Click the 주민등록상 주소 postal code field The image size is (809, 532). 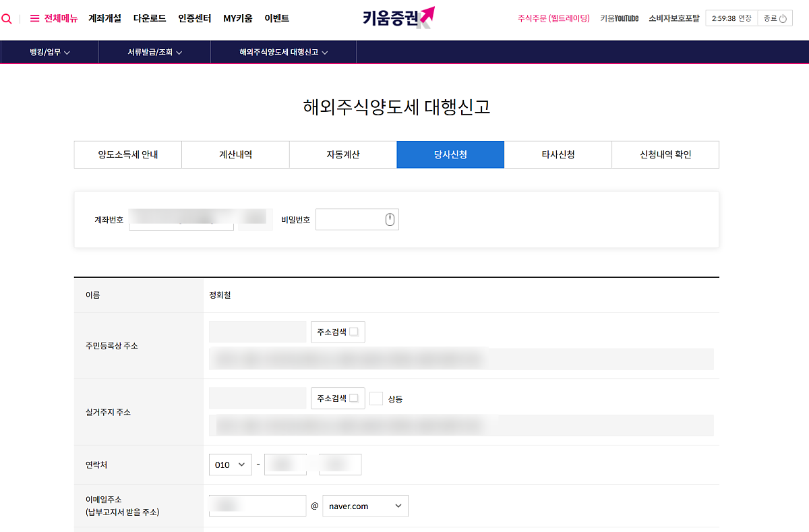pyautogui.click(x=258, y=332)
